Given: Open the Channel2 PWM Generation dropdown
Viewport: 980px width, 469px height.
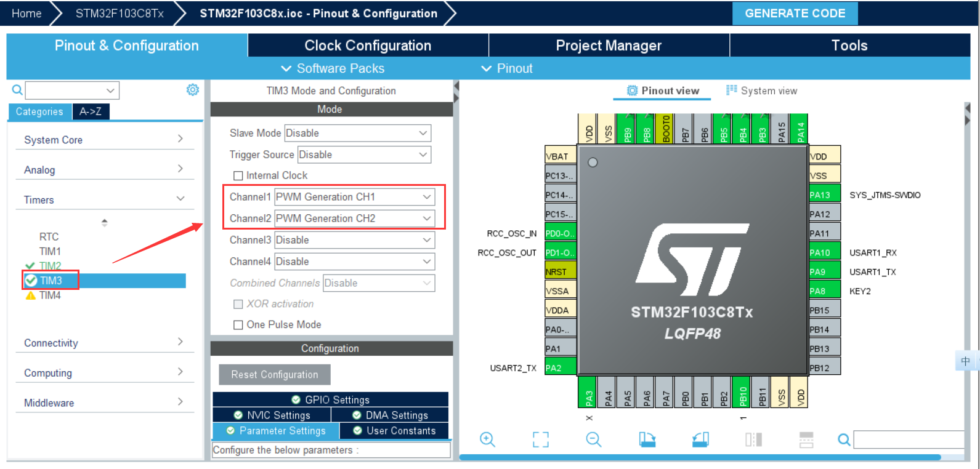Looking at the screenshot, I should click(354, 218).
